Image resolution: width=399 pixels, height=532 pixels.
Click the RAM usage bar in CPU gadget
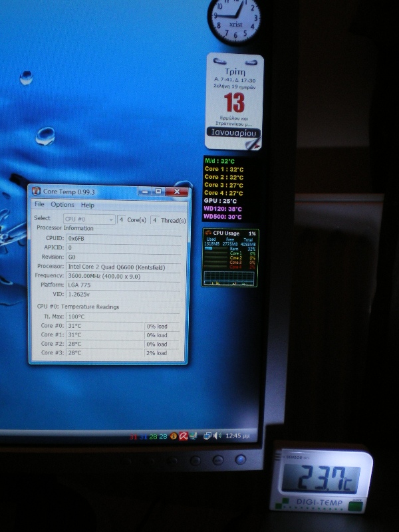pyautogui.click(x=215, y=249)
